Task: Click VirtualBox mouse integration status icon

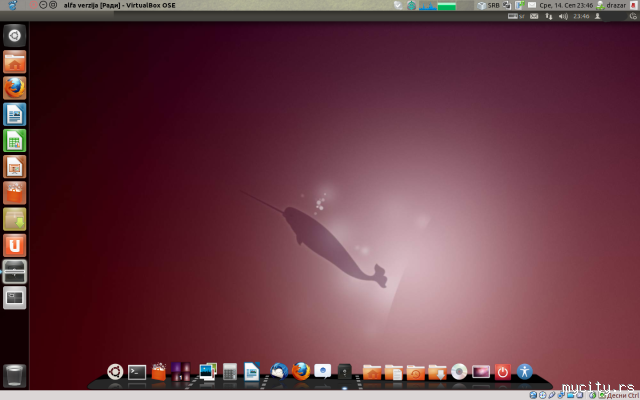Action: 593,395
